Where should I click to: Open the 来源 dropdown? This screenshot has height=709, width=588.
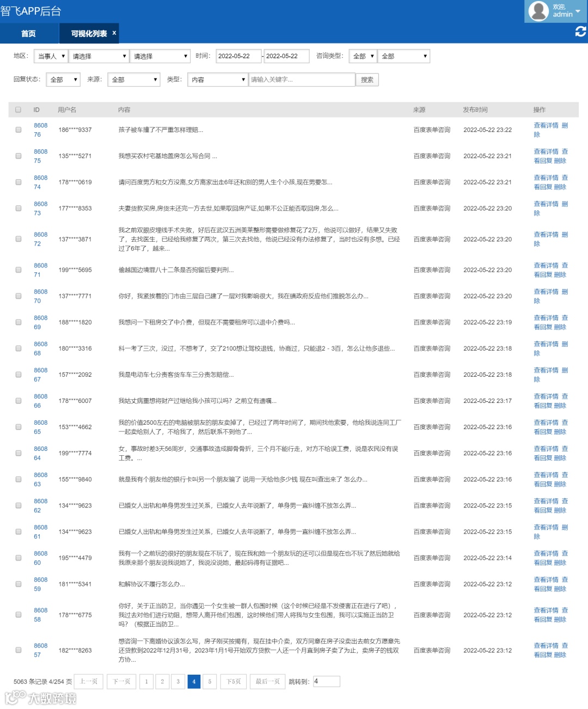[134, 80]
